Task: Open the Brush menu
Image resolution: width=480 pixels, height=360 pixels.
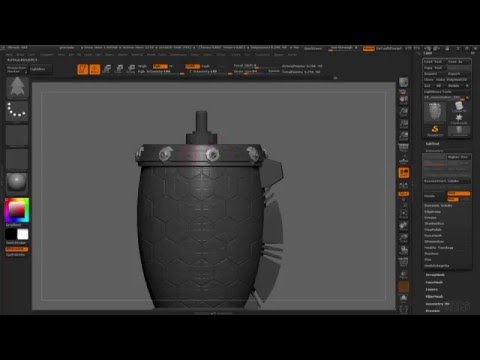Action: click(x=20, y=55)
